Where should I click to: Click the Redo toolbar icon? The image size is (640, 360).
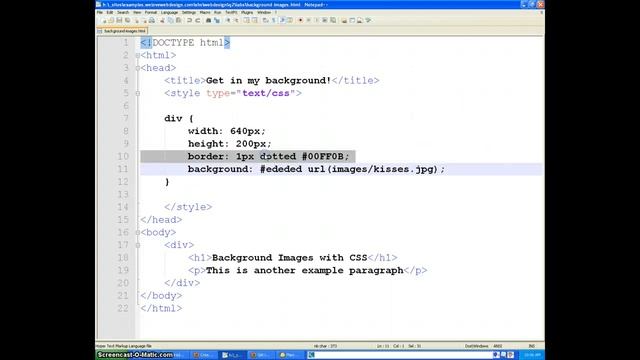[198, 20]
